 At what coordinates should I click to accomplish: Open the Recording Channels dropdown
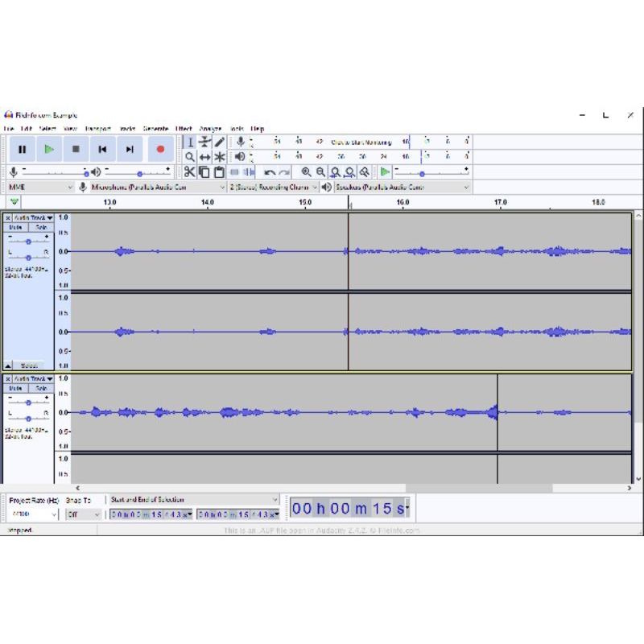click(273, 188)
